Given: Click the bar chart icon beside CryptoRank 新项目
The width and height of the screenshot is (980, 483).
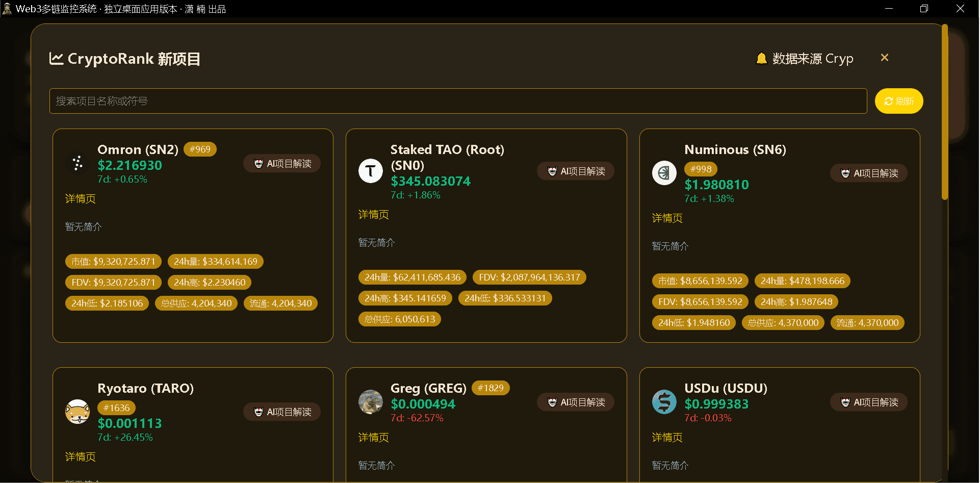Looking at the screenshot, I should [x=56, y=58].
